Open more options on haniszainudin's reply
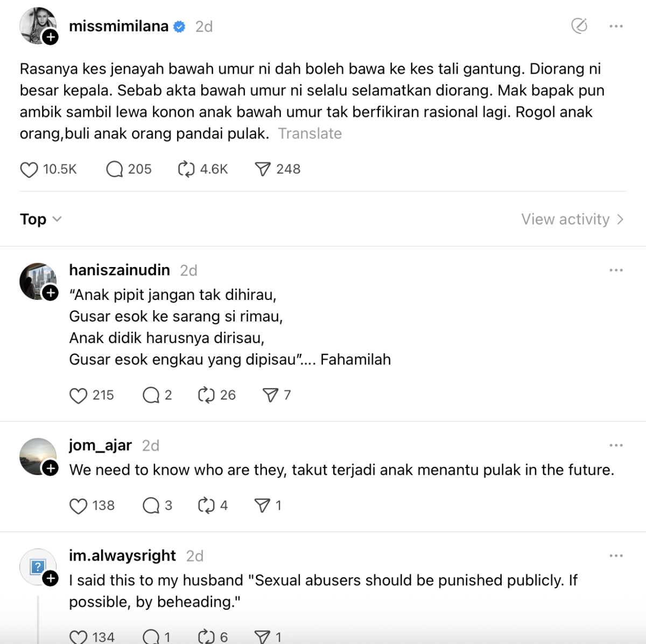The height and width of the screenshot is (644, 646). pos(616,270)
